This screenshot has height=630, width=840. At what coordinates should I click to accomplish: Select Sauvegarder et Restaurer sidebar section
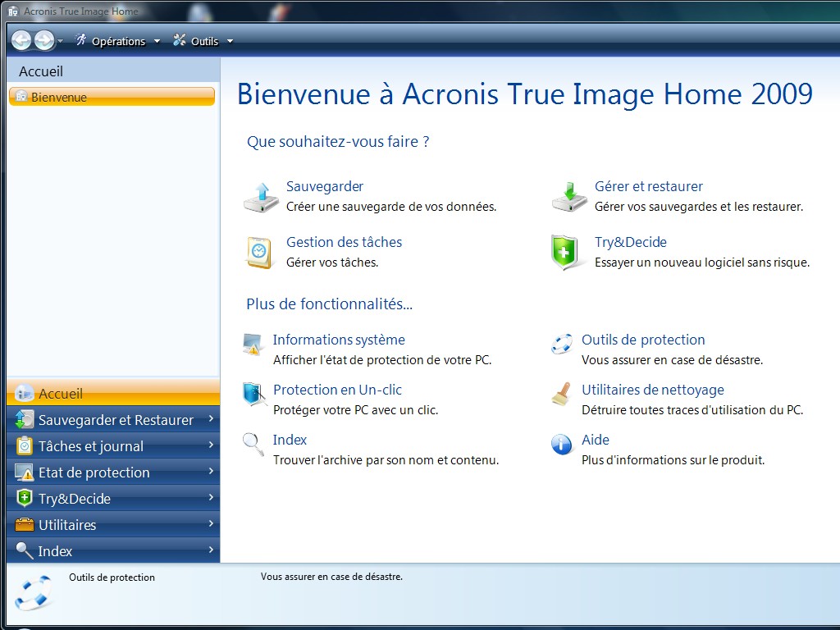tap(113, 419)
